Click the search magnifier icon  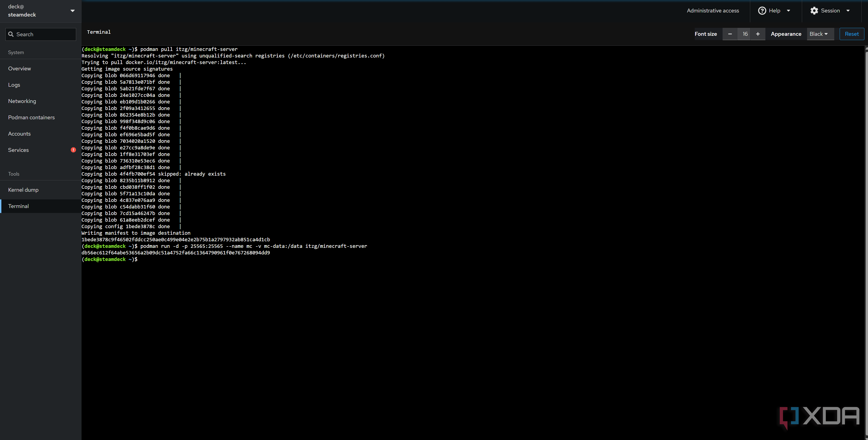11,34
